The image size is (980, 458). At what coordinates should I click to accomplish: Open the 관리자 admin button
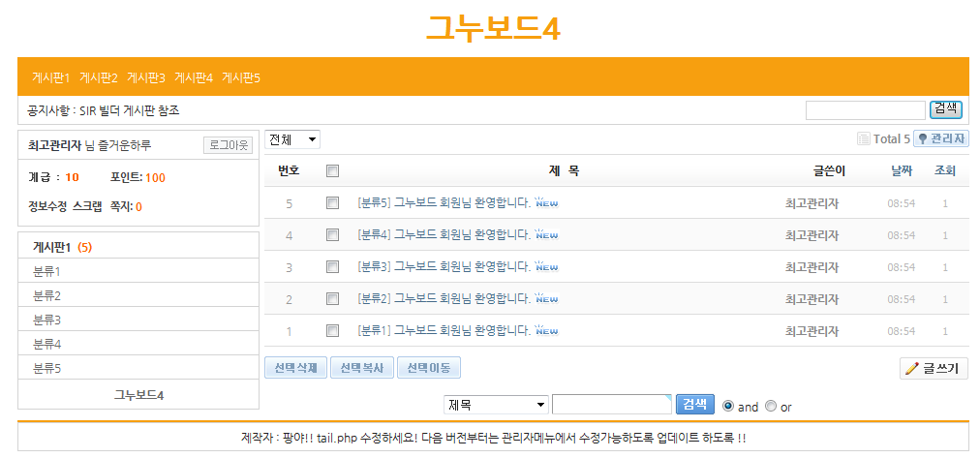940,138
